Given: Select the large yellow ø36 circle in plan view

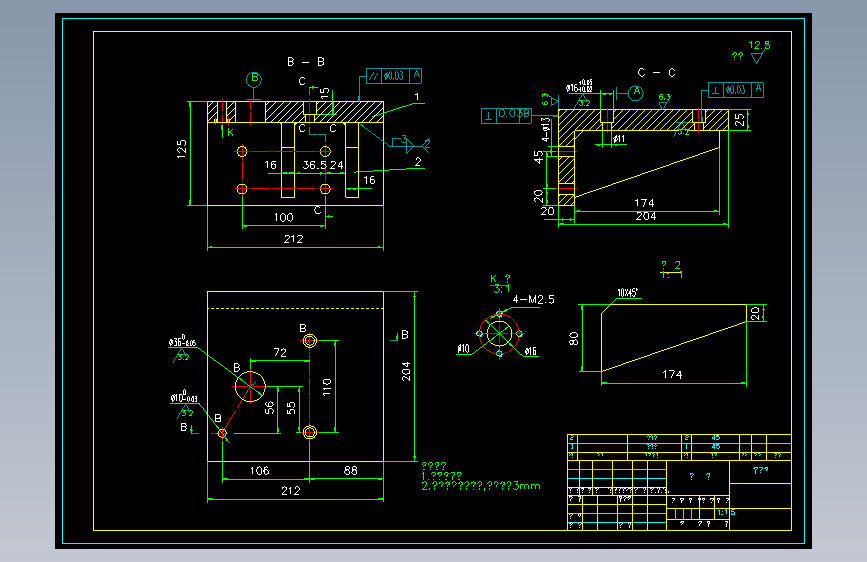Looking at the screenshot, I should (250, 387).
